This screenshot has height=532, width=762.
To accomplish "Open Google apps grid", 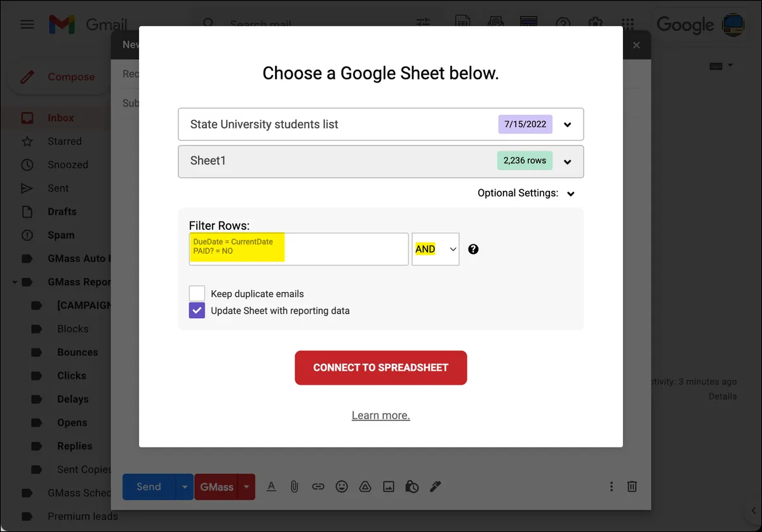I will 627,24.
